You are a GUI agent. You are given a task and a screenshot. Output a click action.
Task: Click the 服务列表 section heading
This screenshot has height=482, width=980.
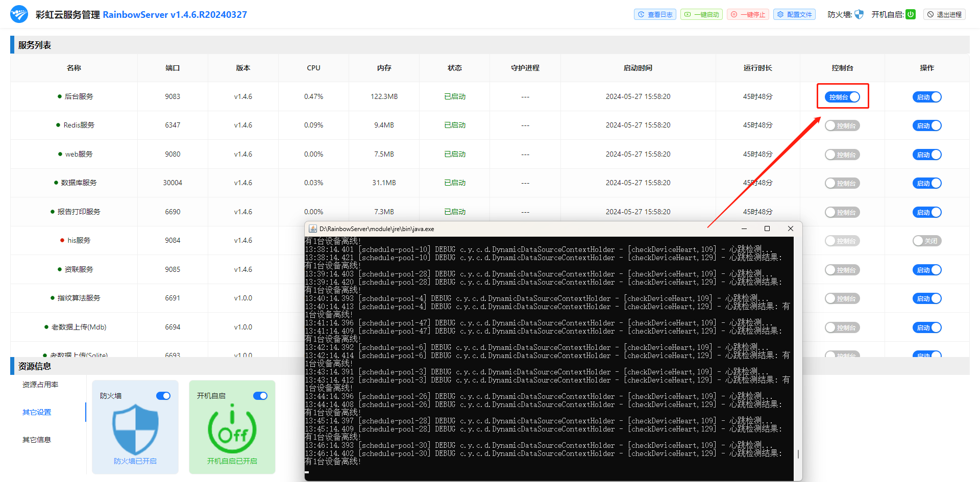click(35, 45)
